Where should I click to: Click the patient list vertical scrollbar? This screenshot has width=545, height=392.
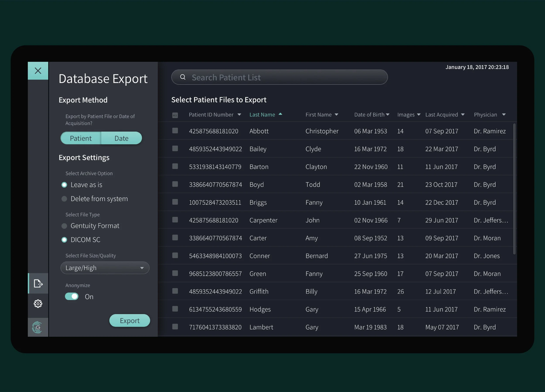tap(514, 188)
